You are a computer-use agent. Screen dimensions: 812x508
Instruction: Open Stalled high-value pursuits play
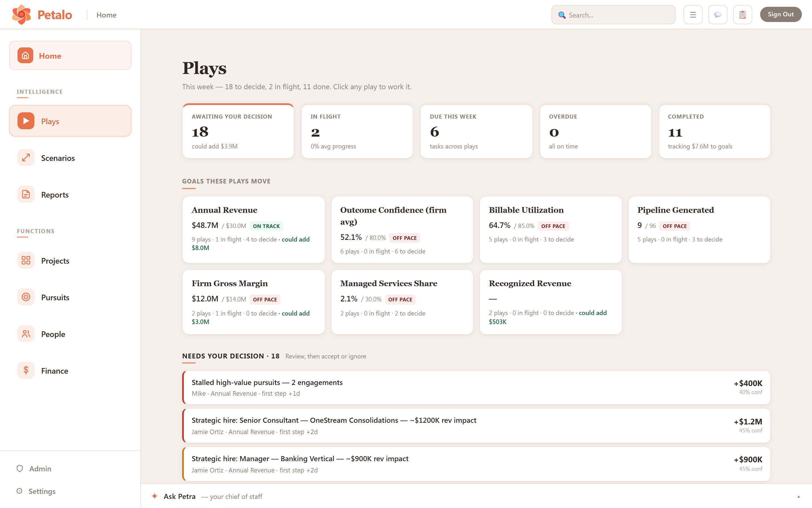[476, 387]
